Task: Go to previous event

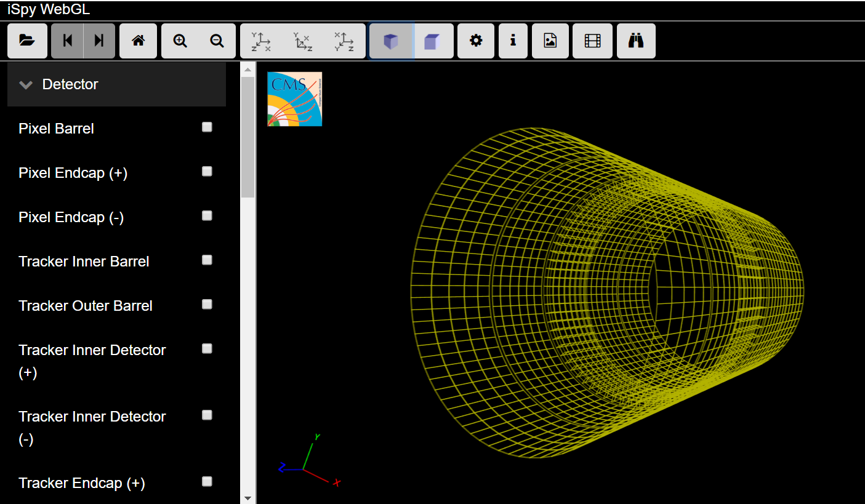Action: tap(67, 41)
